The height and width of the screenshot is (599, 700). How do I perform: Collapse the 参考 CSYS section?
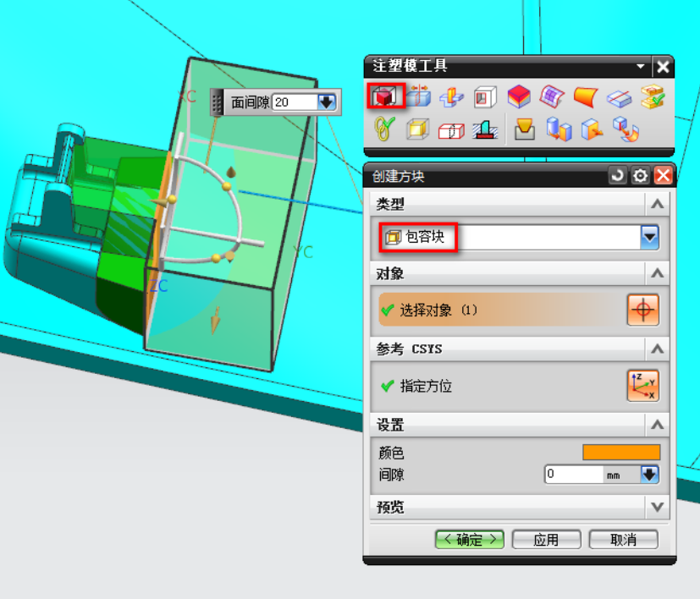657,349
